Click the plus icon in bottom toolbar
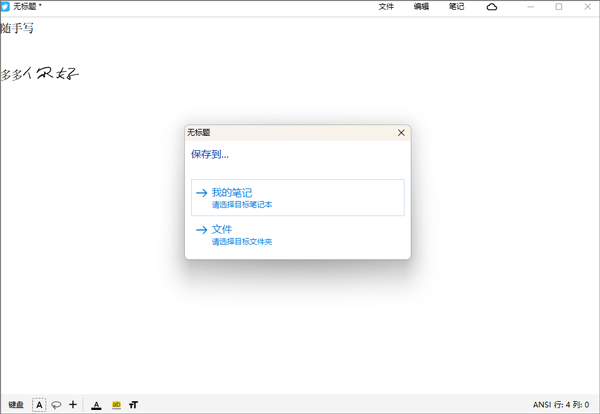The height and width of the screenshot is (414, 600). tap(73, 405)
